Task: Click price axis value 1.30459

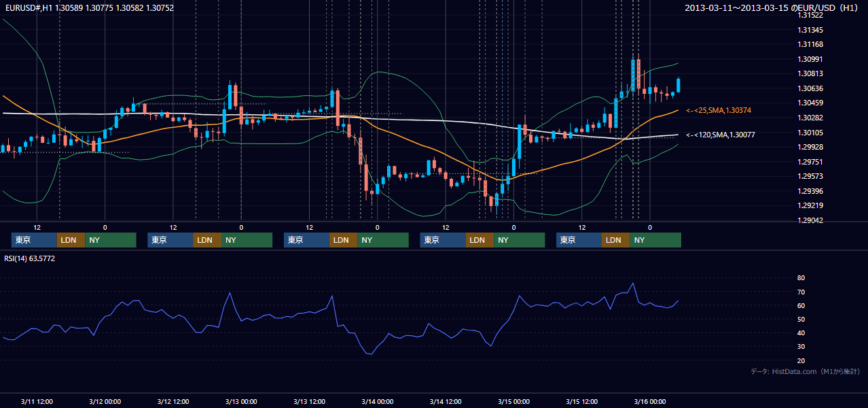Action: pos(811,103)
